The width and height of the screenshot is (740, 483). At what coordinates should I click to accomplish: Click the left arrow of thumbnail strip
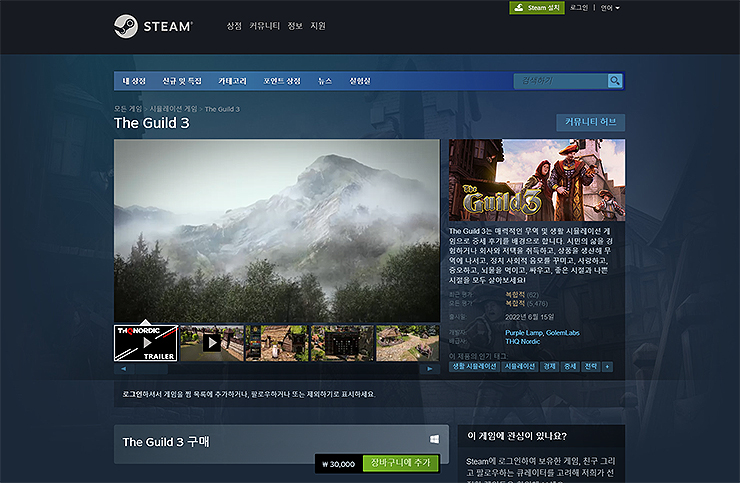124,369
